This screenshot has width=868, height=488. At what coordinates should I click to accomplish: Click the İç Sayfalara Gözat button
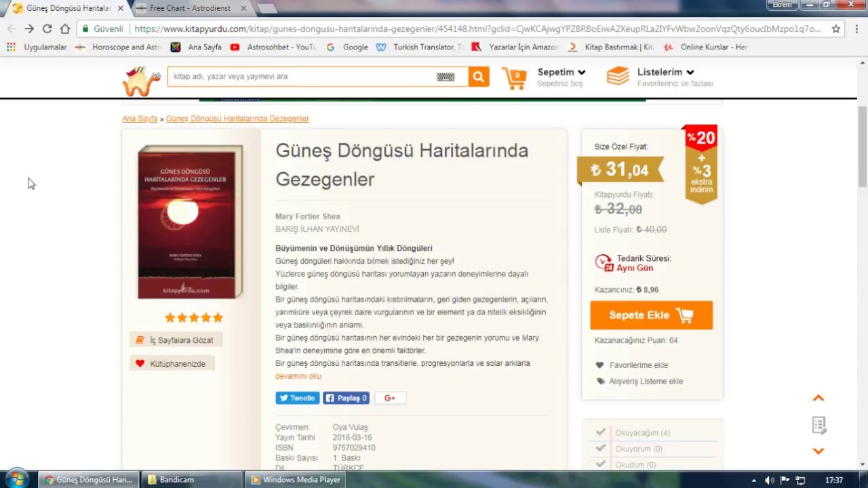tap(176, 340)
